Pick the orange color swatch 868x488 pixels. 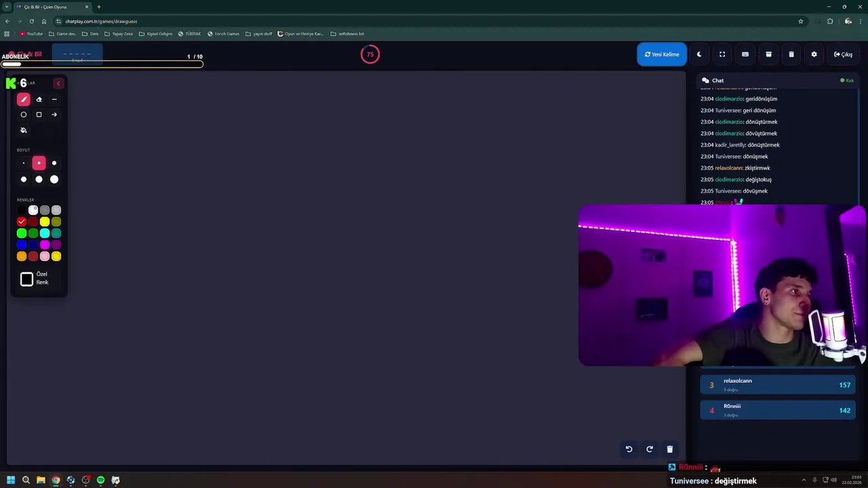coord(22,256)
